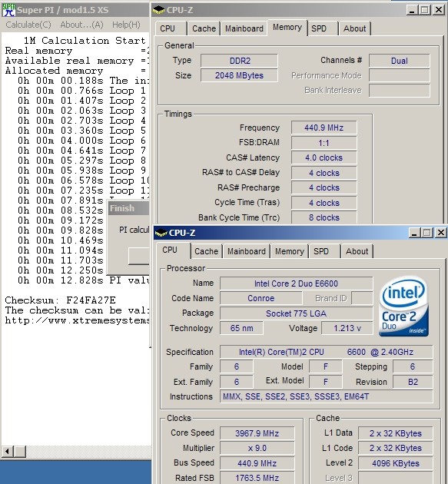Image resolution: width=448 pixels, height=484 pixels.
Task: Click the Intel Core 2 Duo logo
Action: coord(404,306)
